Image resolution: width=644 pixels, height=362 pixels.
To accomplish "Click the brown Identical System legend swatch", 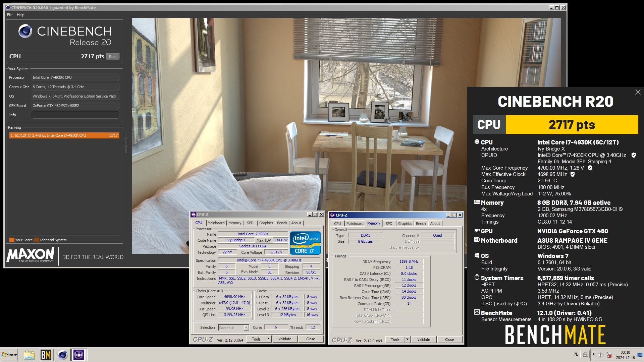I will click(x=37, y=240).
